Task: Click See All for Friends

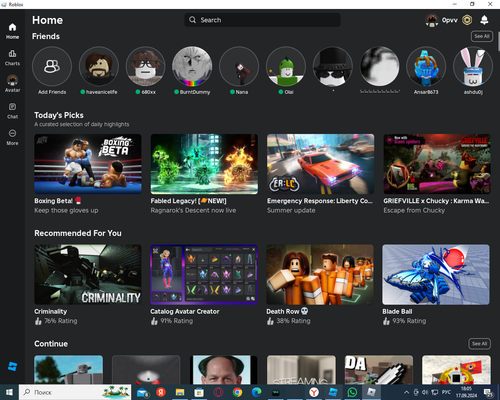Action: tap(482, 36)
